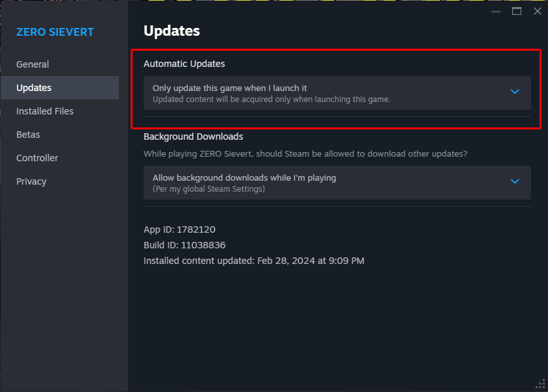Click the Build ID 11038836 text
This screenshot has height=392, width=548.
coord(185,245)
